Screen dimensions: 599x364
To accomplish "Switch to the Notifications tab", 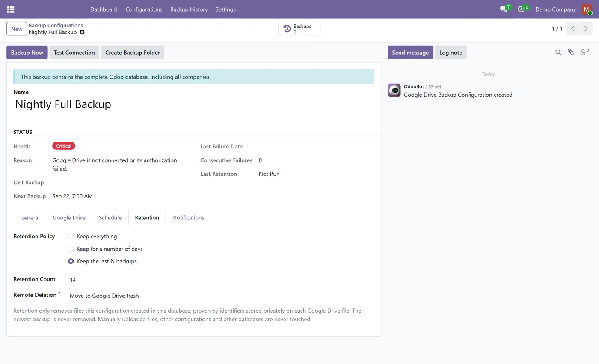I will pyautogui.click(x=188, y=218).
